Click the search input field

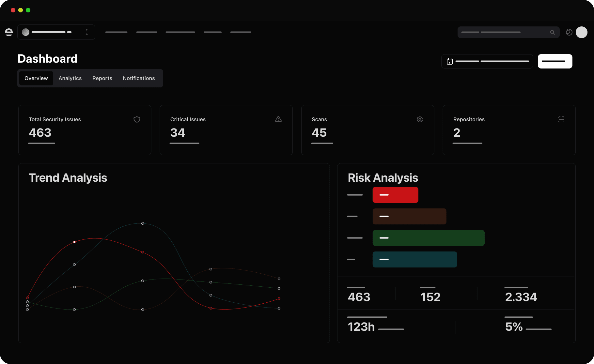click(508, 32)
